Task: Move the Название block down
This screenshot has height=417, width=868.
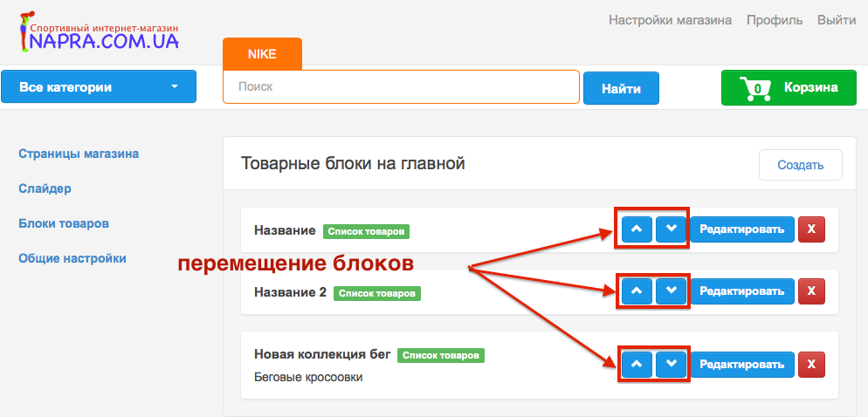Action: (x=671, y=229)
